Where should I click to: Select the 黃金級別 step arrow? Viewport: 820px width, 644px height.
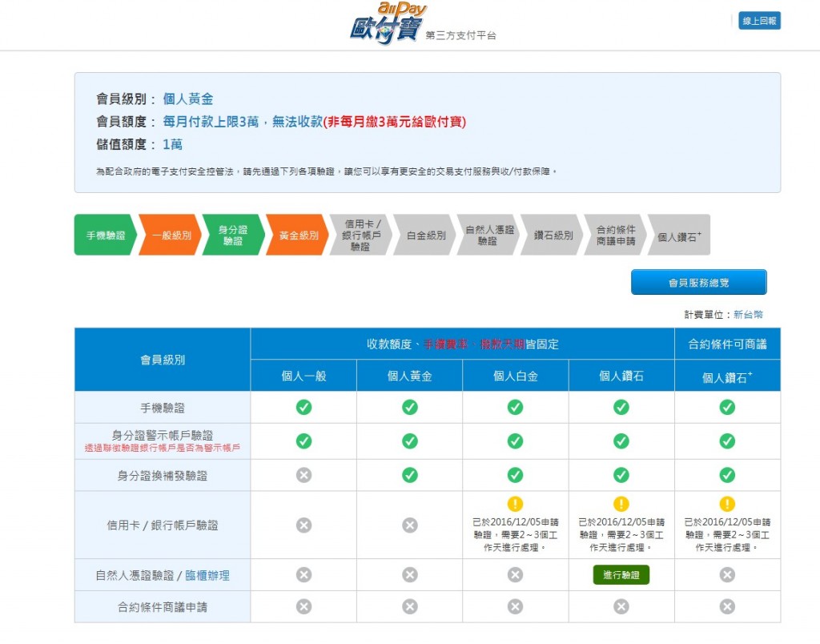coord(297,235)
